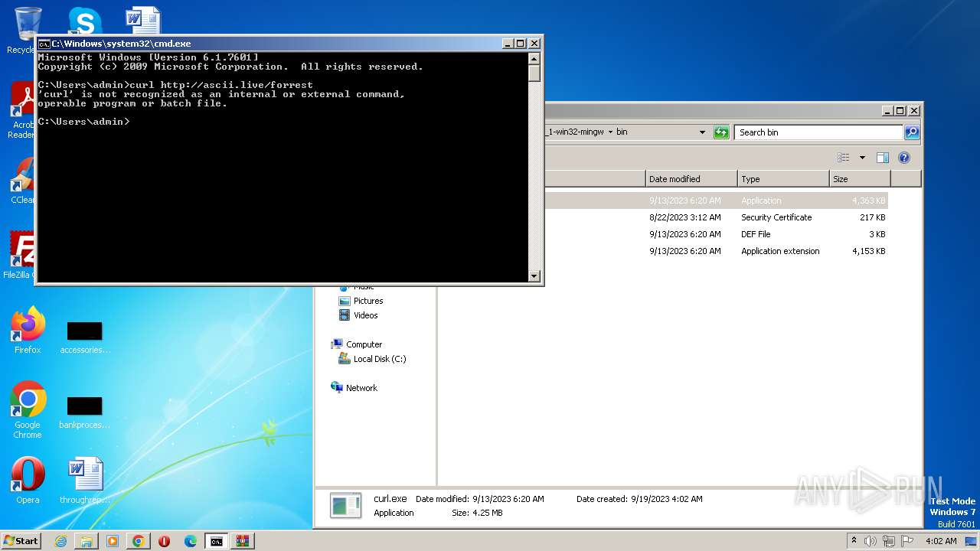Select the Security Certificate file row

[x=716, y=217]
